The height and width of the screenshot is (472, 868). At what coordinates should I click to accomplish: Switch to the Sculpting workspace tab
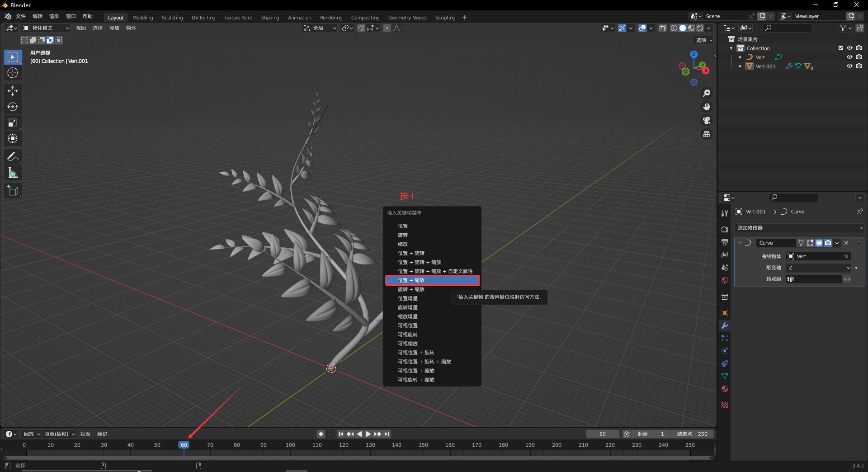pyautogui.click(x=172, y=18)
